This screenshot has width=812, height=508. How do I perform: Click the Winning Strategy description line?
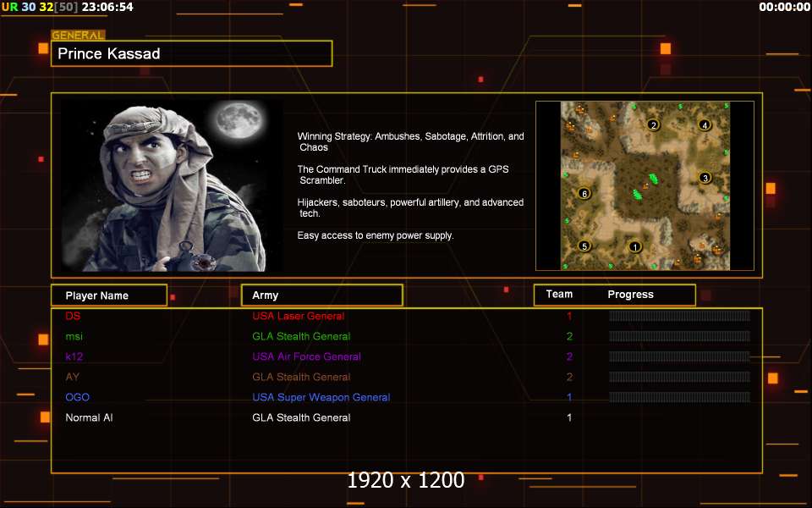point(411,141)
